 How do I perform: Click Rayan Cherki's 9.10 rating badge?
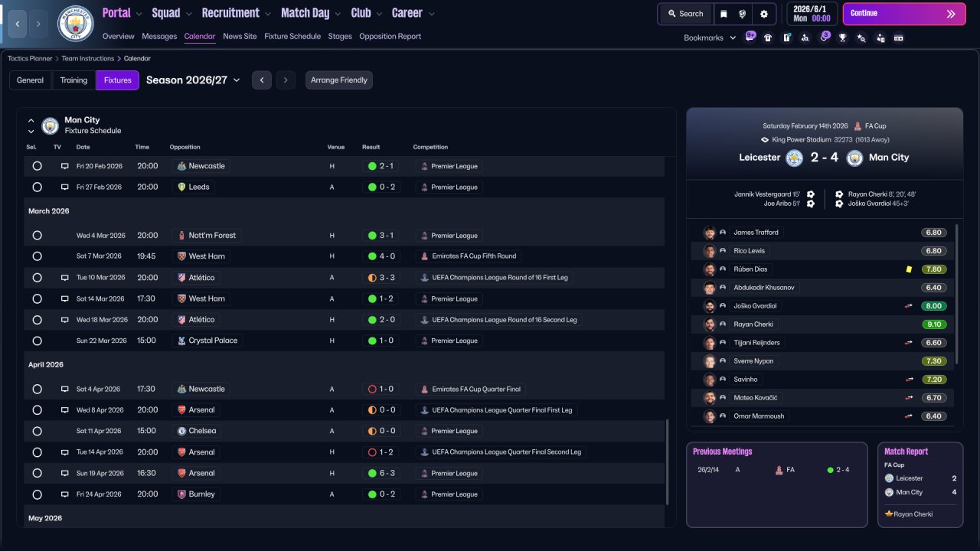(x=934, y=324)
